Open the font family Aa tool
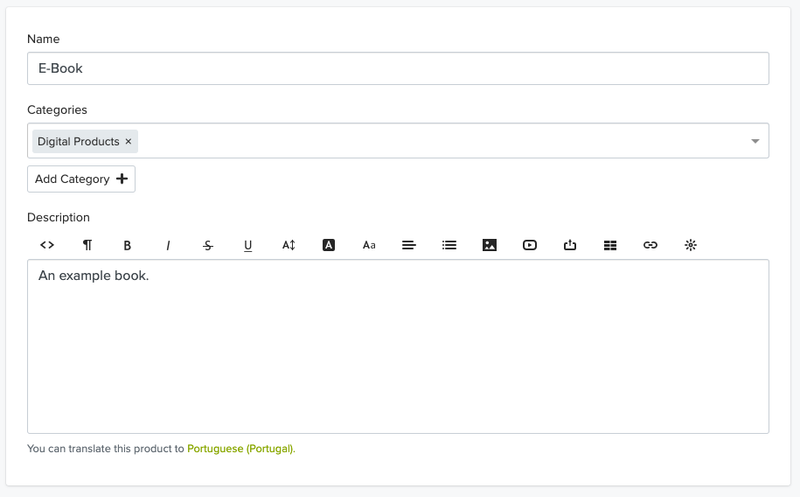The width and height of the screenshot is (800, 497). pyautogui.click(x=369, y=245)
